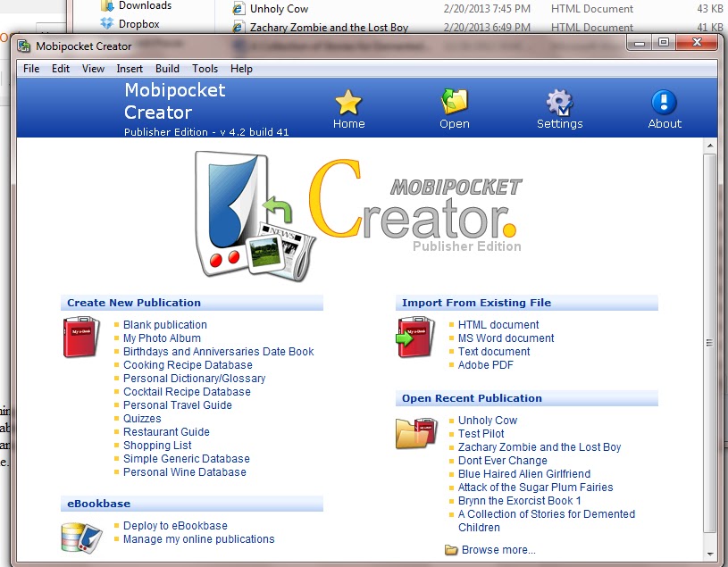Screen dimensions: 728x567
Task: Open Brynn the Exorcist Book 1
Action: pyautogui.click(x=519, y=501)
